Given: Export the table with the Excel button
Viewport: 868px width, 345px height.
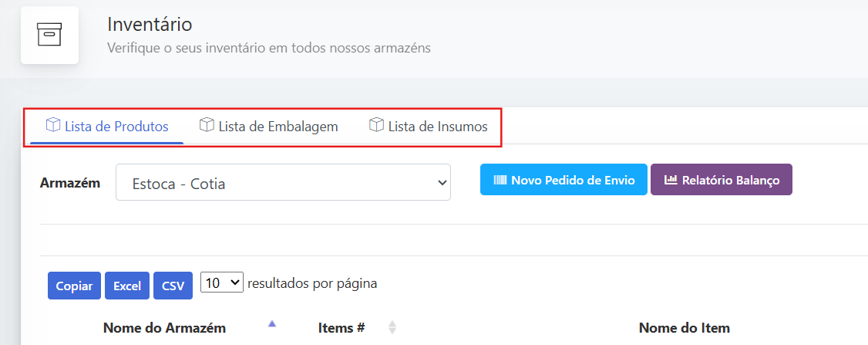Looking at the screenshot, I should [127, 286].
